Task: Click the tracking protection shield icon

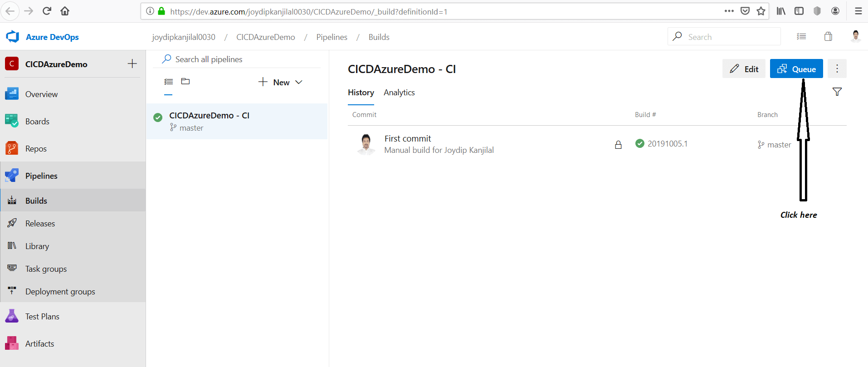Action: (817, 11)
